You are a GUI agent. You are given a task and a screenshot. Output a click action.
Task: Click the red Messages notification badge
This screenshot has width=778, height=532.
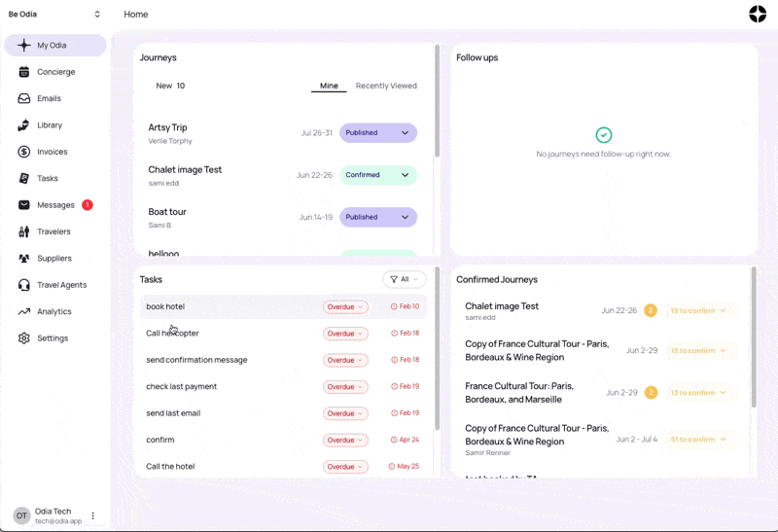tap(88, 205)
